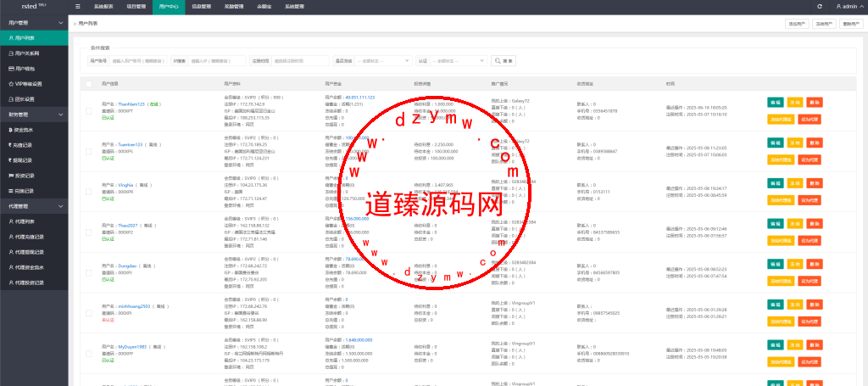This screenshot has height=386, width=868.
Task: Open 用户钱包 wallet sidebar item
Action: point(34,69)
